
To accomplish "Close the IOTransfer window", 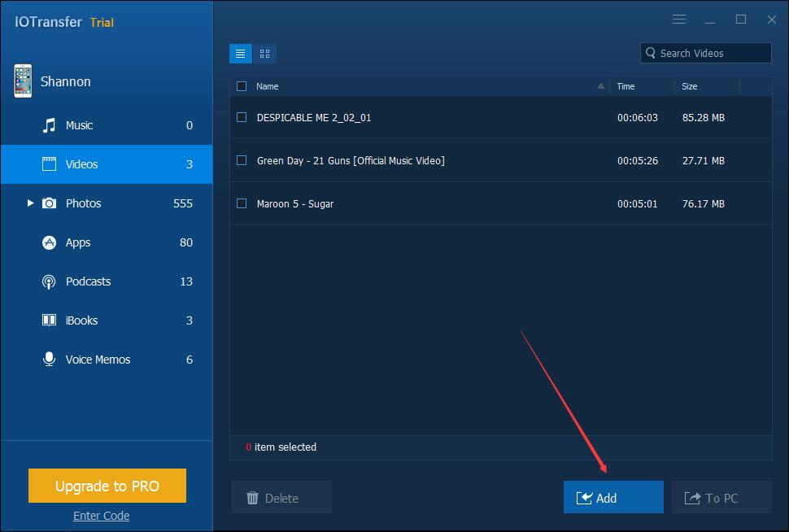I will point(771,20).
